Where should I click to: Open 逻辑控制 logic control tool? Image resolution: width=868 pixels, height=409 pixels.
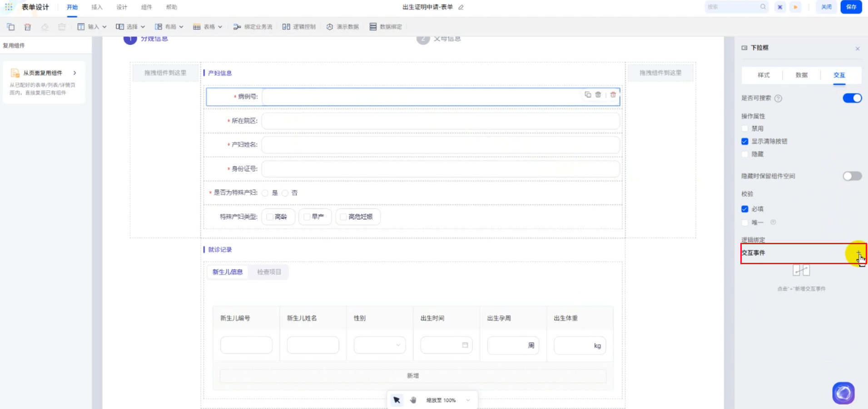[299, 27]
